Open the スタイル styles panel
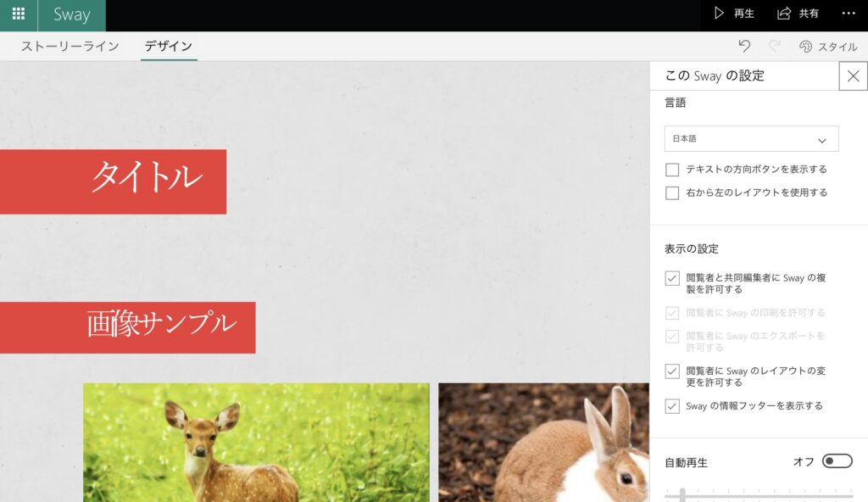This screenshot has width=868, height=502. point(828,47)
